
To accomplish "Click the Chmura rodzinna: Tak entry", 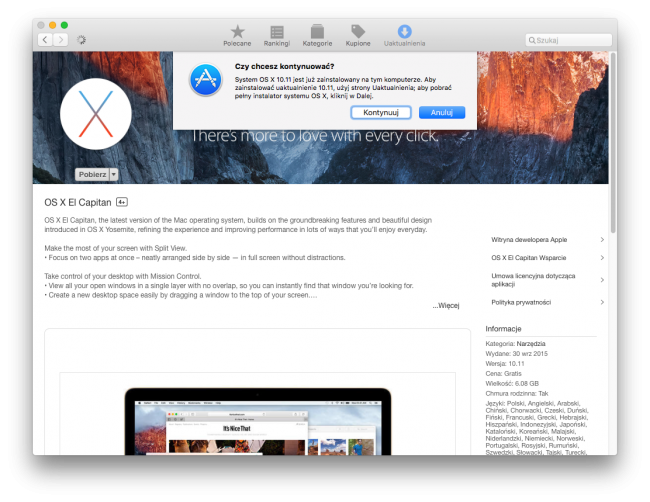I will click(x=517, y=393).
